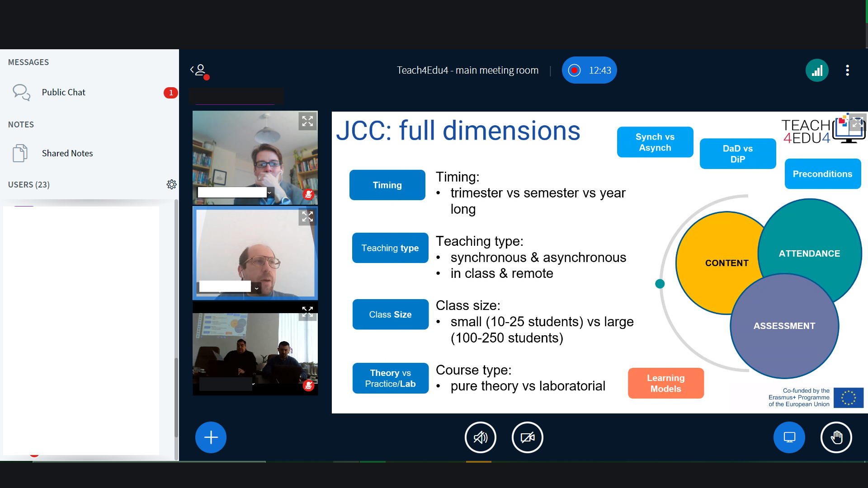The width and height of the screenshot is (868, 488).
Task: Expand the middle webcam user name dropdown
Action: click(257, 288)
